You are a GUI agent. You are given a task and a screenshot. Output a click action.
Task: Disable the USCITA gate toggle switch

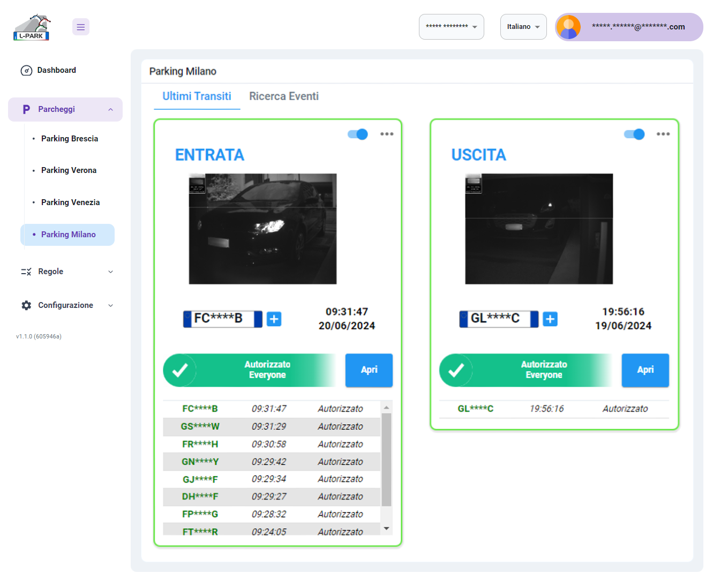(x=634, y=134)
